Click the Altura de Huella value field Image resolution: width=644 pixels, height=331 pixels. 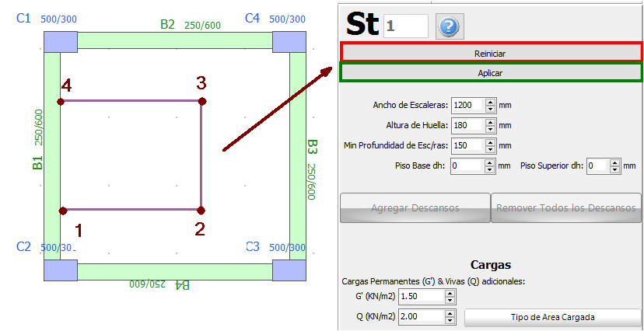click(x=467, y=124)
